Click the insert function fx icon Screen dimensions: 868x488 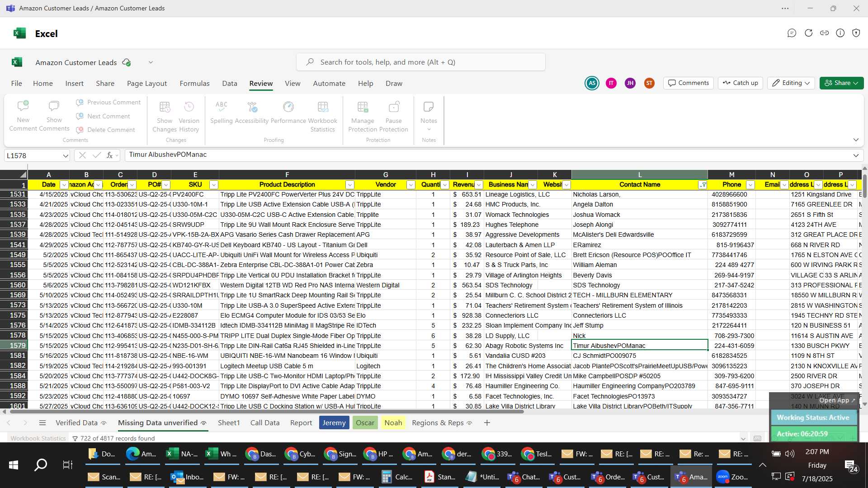coord(109,155)
